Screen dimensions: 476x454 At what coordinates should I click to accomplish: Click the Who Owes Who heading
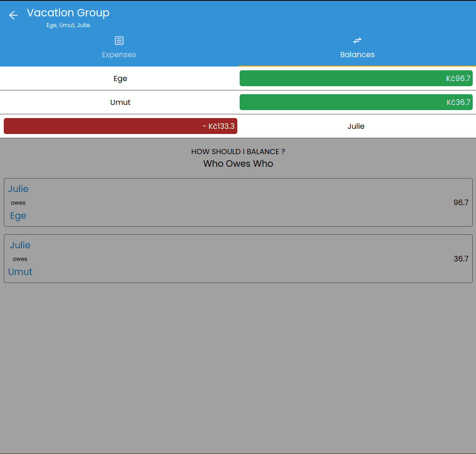click(x=238, y=164)
